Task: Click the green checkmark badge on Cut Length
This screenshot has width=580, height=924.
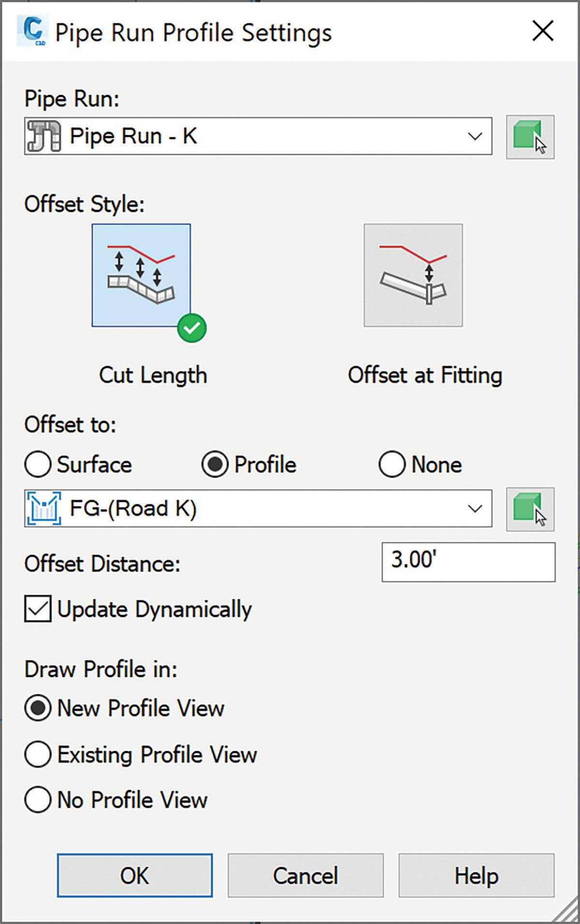Action: click(192, 328)
